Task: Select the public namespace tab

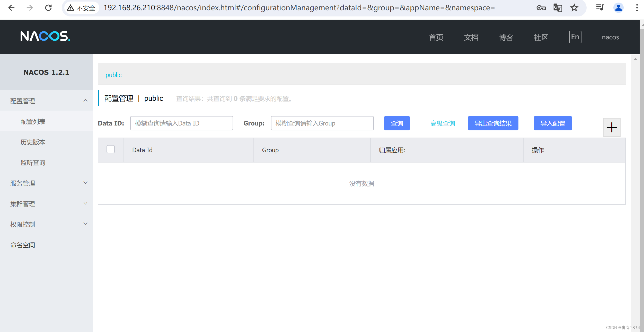Action: tap(113, 75)
